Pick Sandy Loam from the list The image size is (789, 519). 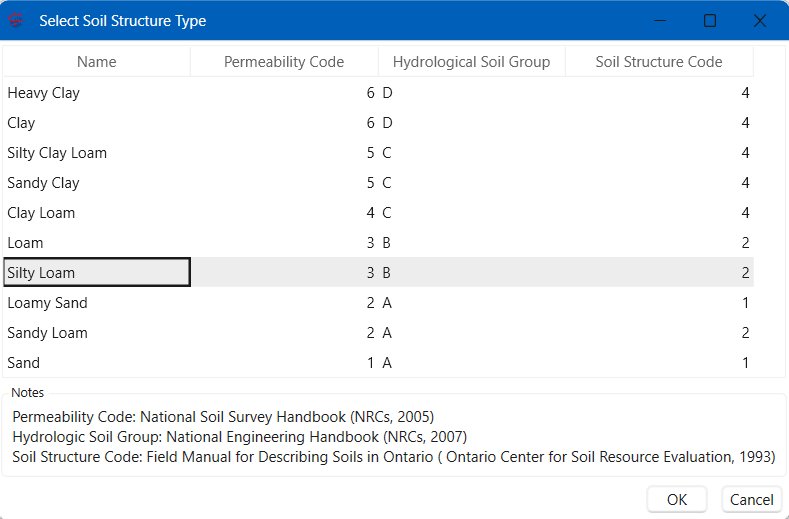[x=378, y=333]
